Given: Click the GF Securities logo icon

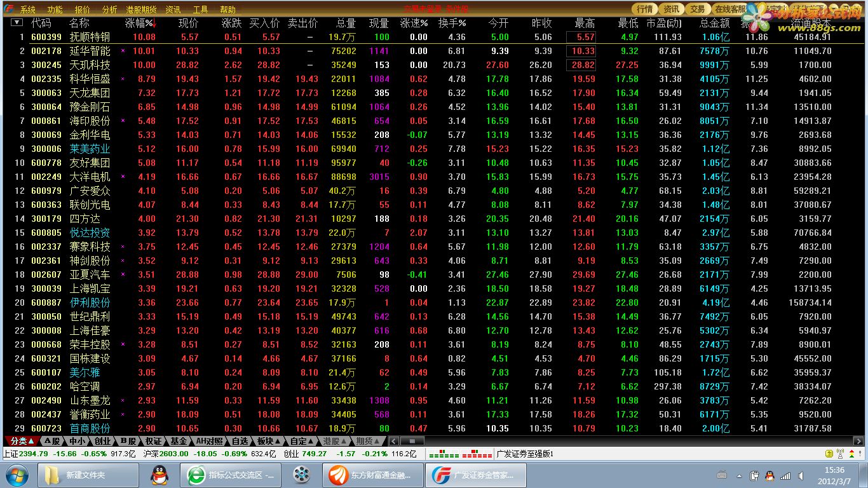Looking at the screenshot, I should (9, 9).
